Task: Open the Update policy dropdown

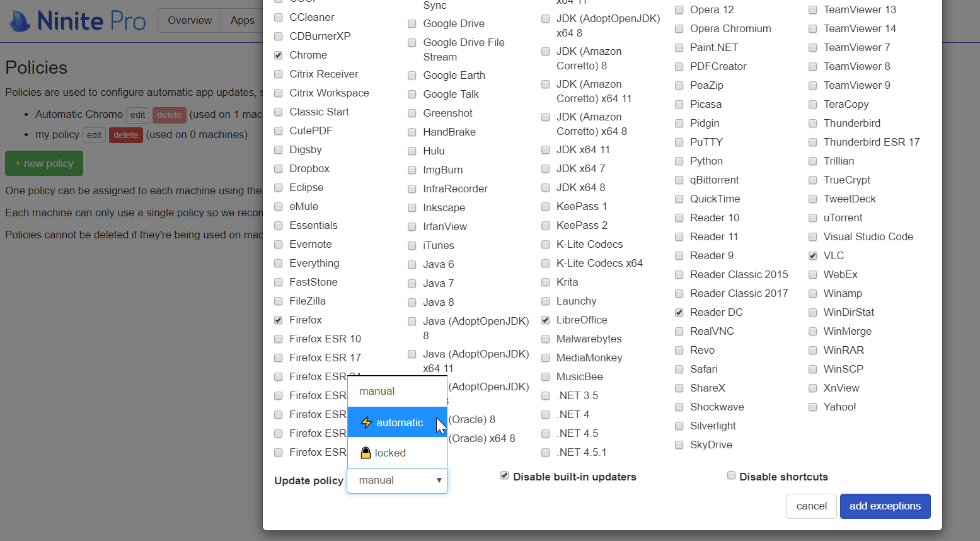Action: pyautogui.click(x=397, y=480)
